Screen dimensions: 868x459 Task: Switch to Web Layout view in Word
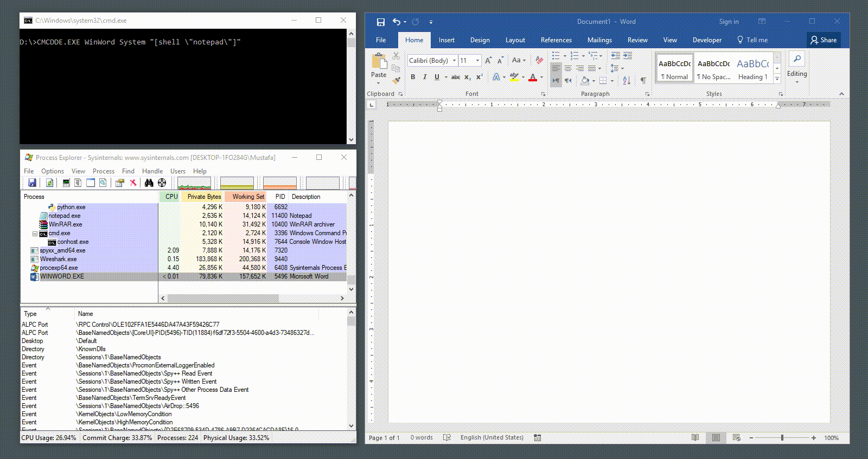(737, 437)
